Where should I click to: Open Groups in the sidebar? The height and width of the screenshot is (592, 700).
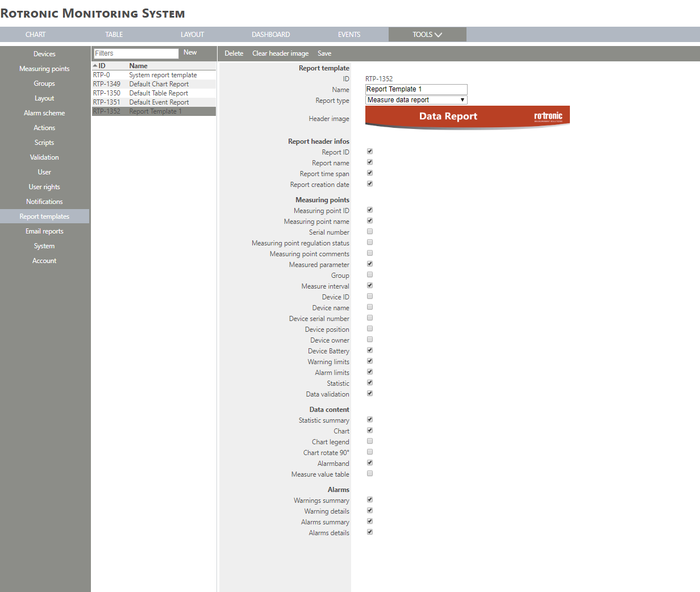(x=44, y=84)
